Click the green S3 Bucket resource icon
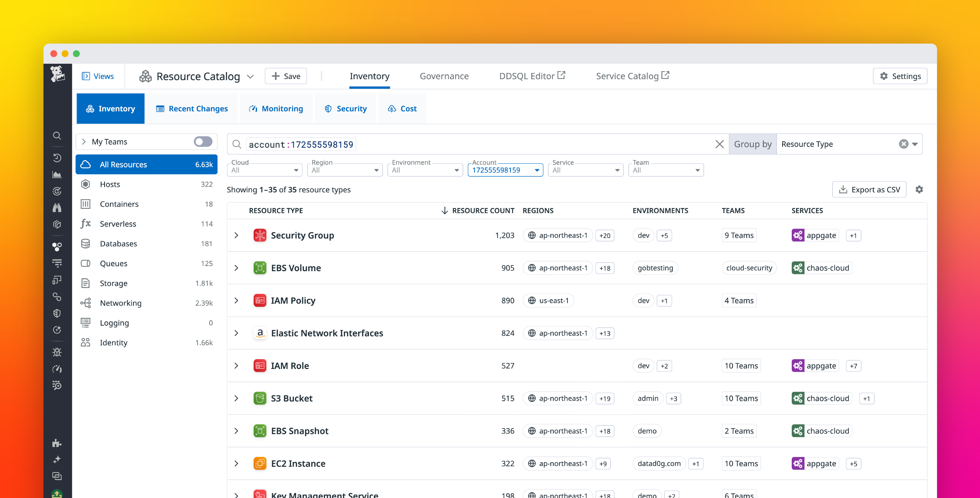Screen dimensions: 980x498 tap(260, 398)
